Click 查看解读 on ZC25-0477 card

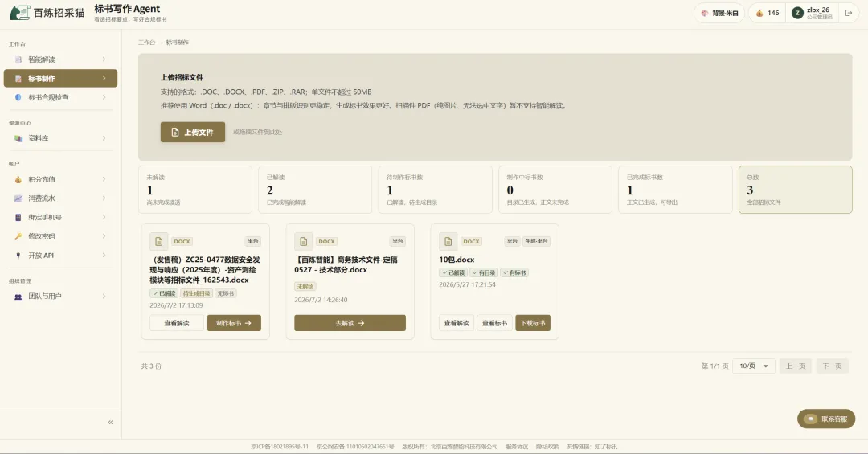177,323
